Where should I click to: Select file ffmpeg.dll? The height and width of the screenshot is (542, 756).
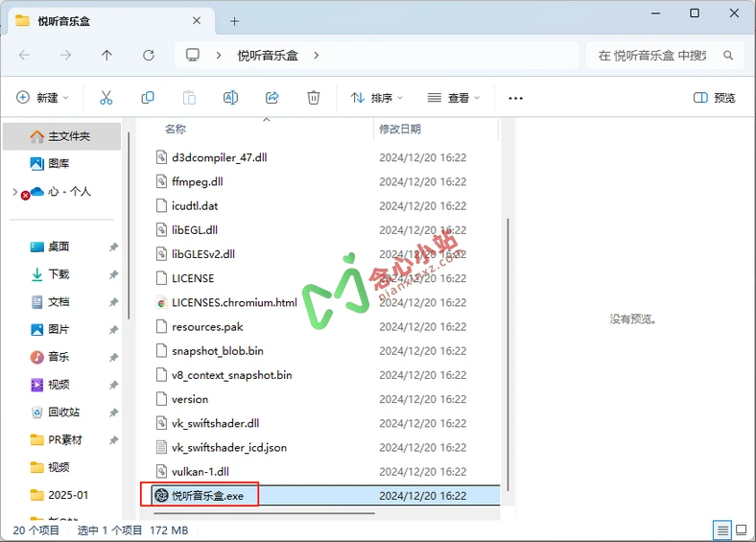pos(198,182)
